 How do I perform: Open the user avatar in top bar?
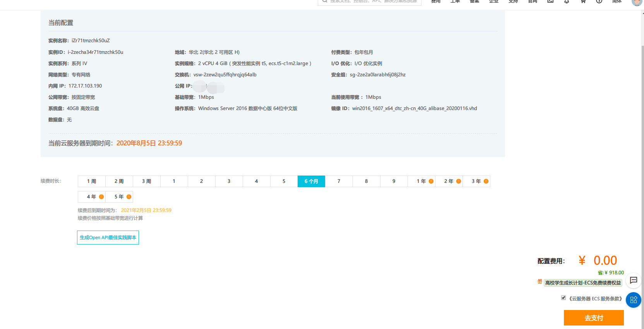pos(636,2)
